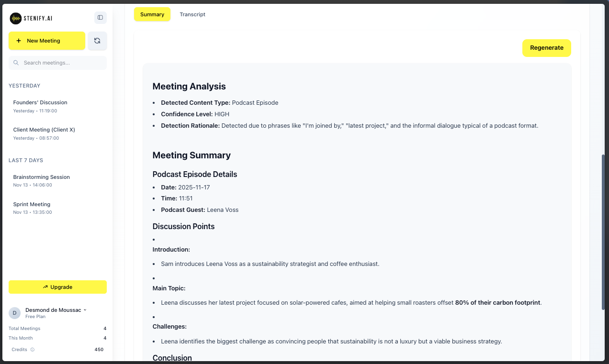Click the search magnifier in the search field
609x364 pixels.
pos(16,63)
